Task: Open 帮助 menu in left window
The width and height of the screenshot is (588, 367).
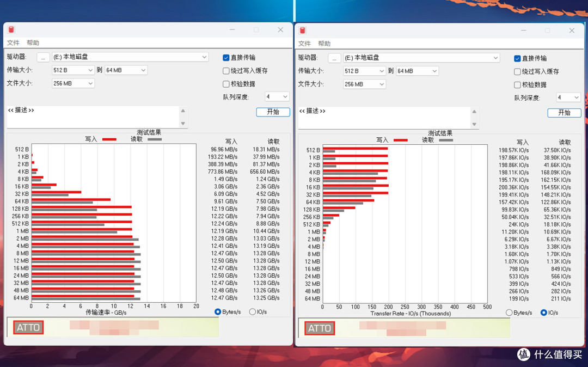Action: [33, 42]
